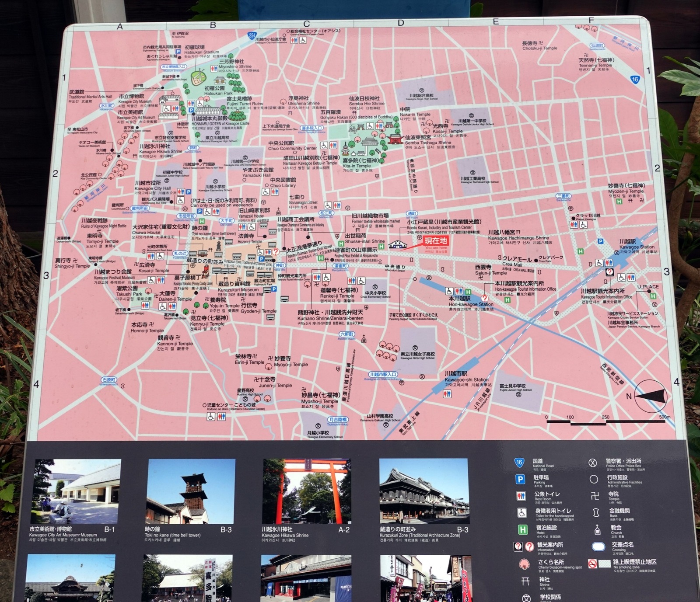Open the Kawagoe Hikawa Shrine torii photo
700x602 pixels.
307,491
